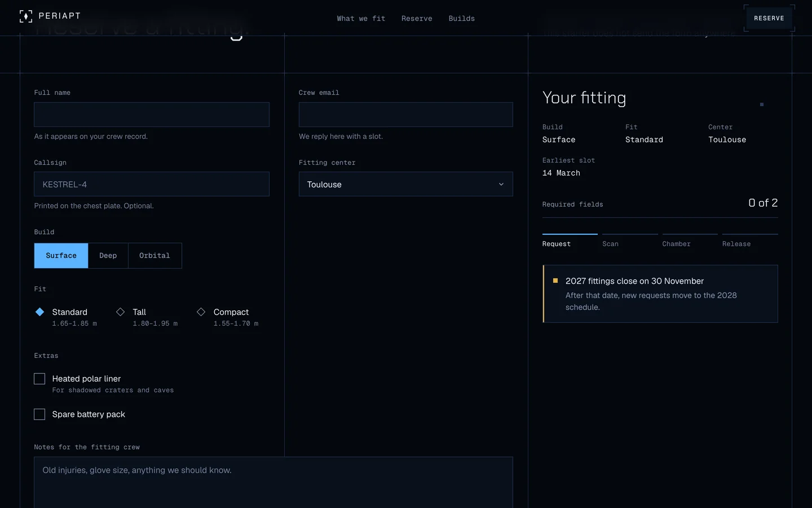Click 'We reply here with a slot.' hint

point(341,137)
